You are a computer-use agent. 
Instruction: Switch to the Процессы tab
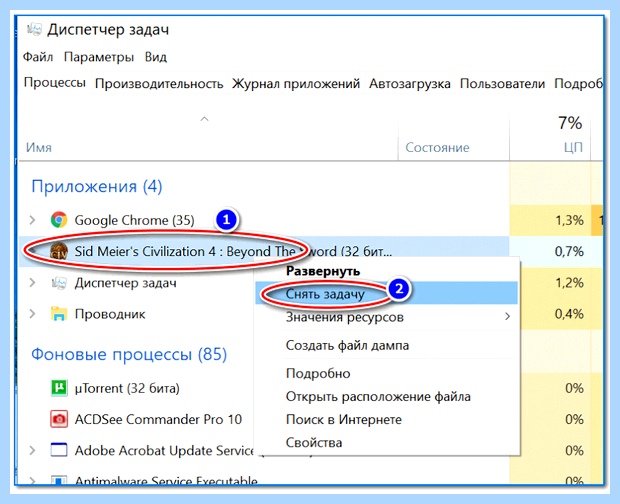click(55, 83)
